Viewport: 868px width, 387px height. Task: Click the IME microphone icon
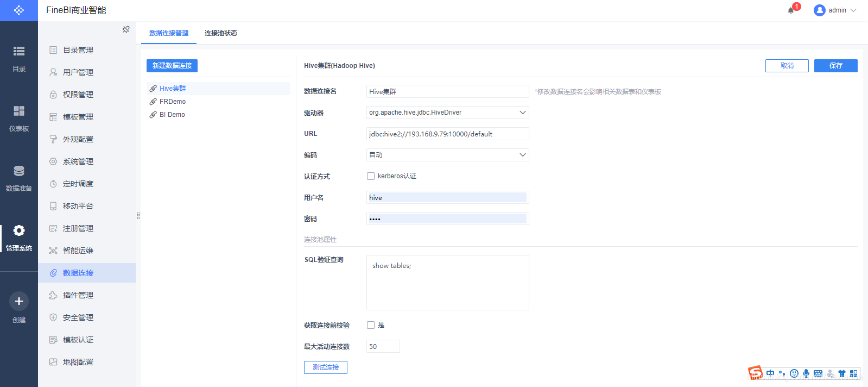click(x=806, y=373)
